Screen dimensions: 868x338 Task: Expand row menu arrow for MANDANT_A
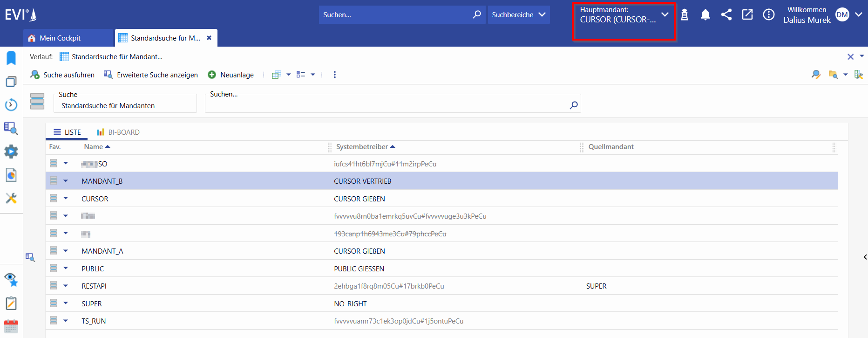tap(66, 251)
